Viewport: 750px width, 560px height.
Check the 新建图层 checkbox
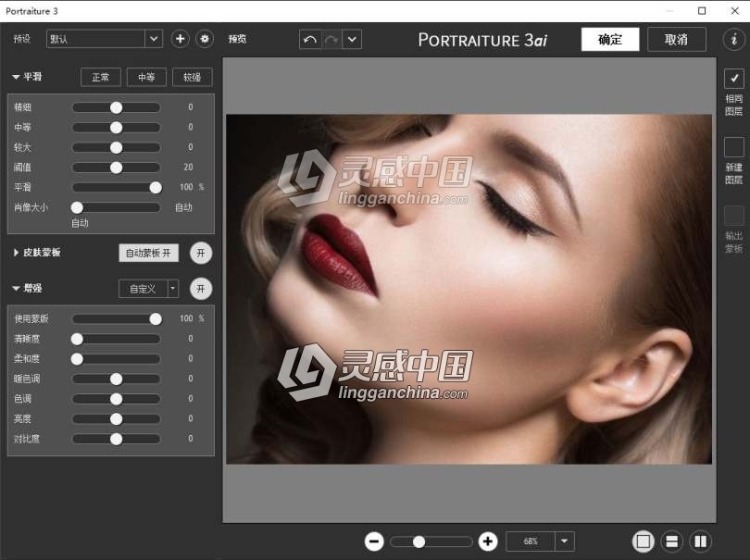[x=733, y=147]
